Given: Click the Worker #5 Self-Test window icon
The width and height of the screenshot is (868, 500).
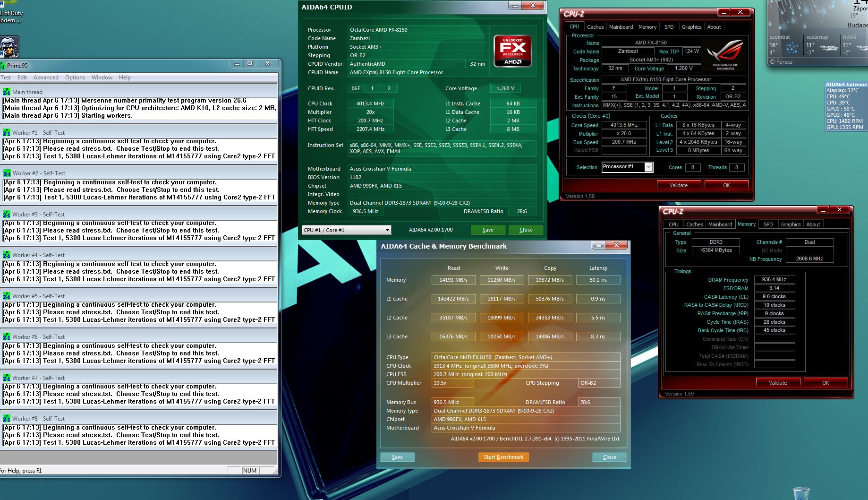Looking at the screenshot, I should pyautogui.click(x=7, y=296).
